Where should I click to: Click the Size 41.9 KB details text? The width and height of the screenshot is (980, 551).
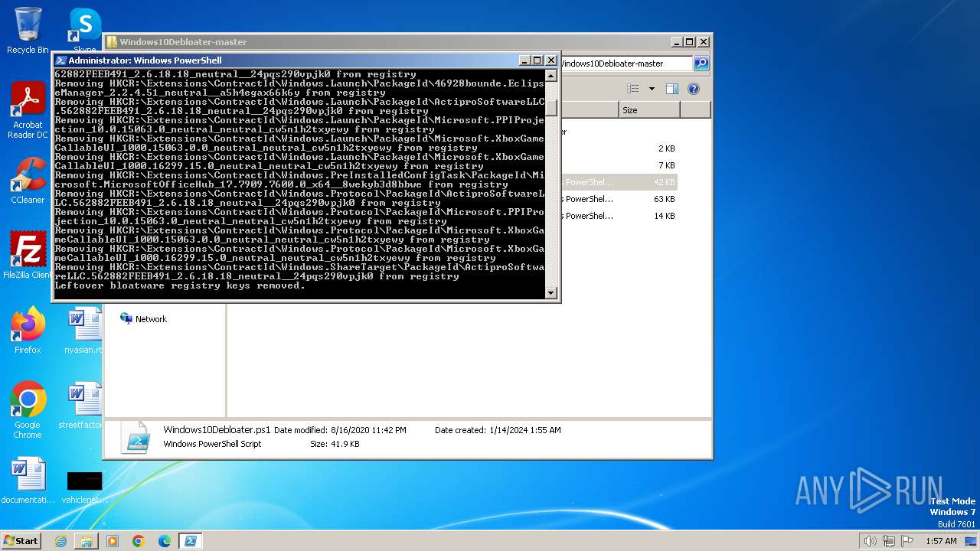tap(335, 444)
